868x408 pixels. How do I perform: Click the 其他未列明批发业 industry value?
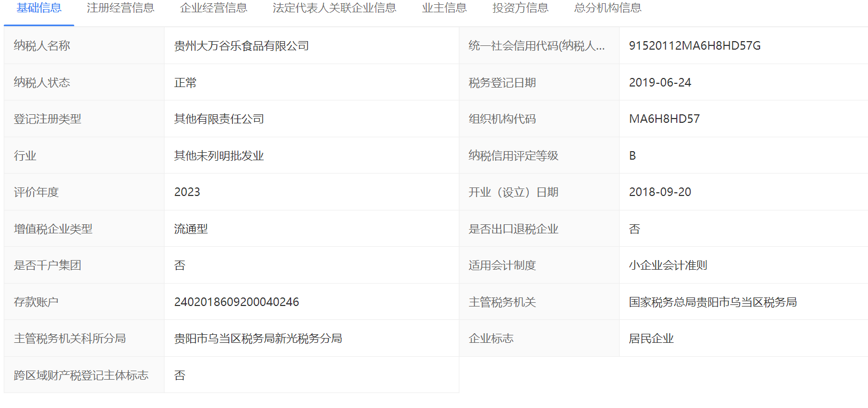click(219, 156)
